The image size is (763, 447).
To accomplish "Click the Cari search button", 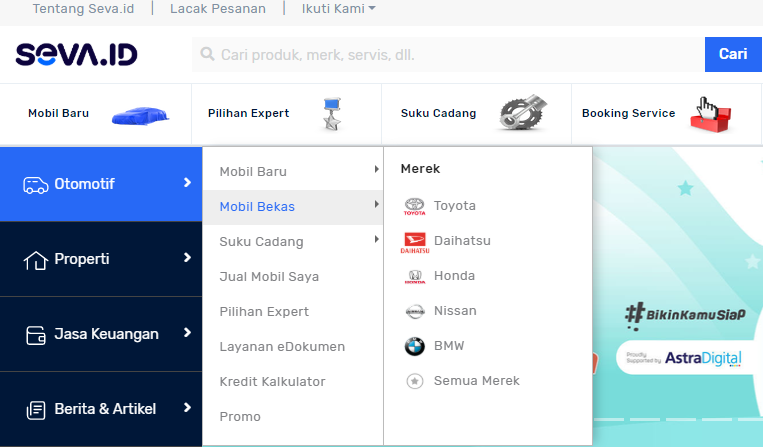I will [x=733, y=54].
